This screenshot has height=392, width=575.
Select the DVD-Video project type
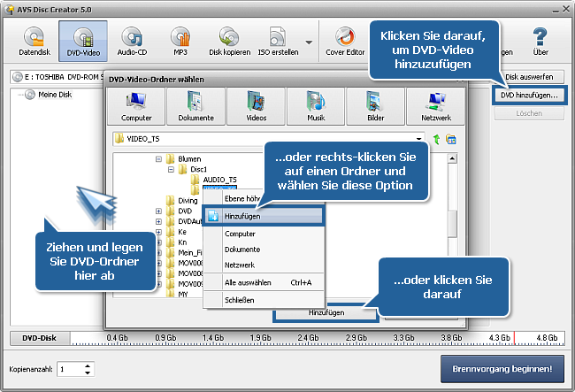pos(83,41)
